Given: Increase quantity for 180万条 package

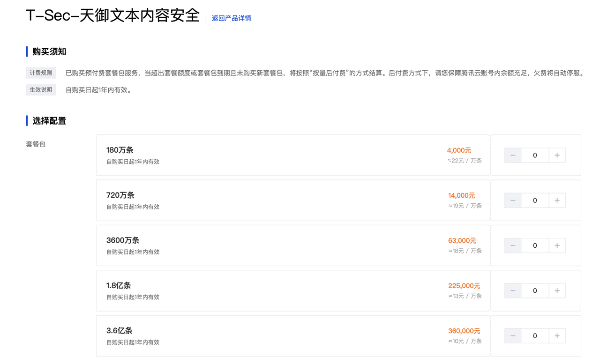Looking at the screenshot, I should [x=557, y=155].
